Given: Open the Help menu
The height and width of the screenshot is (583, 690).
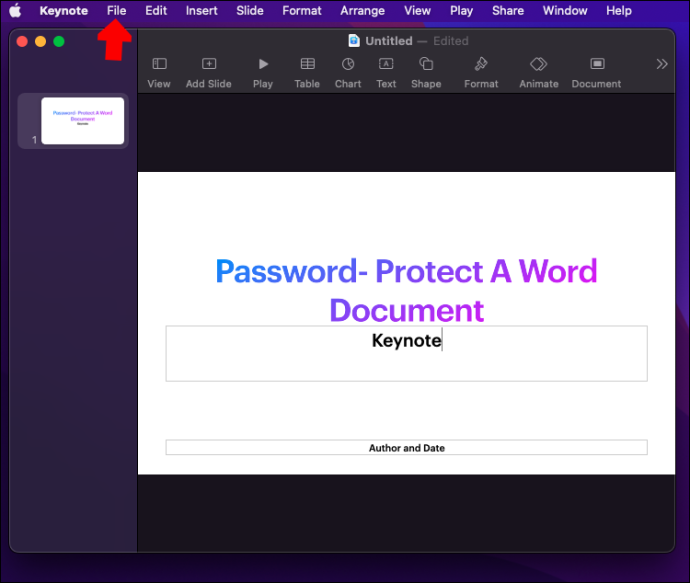Looking at the screenshot, I should coord(619,11).
